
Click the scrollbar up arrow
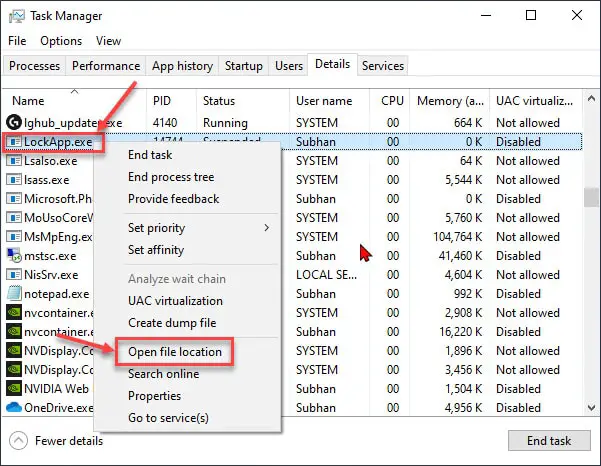tap(591, 98)
